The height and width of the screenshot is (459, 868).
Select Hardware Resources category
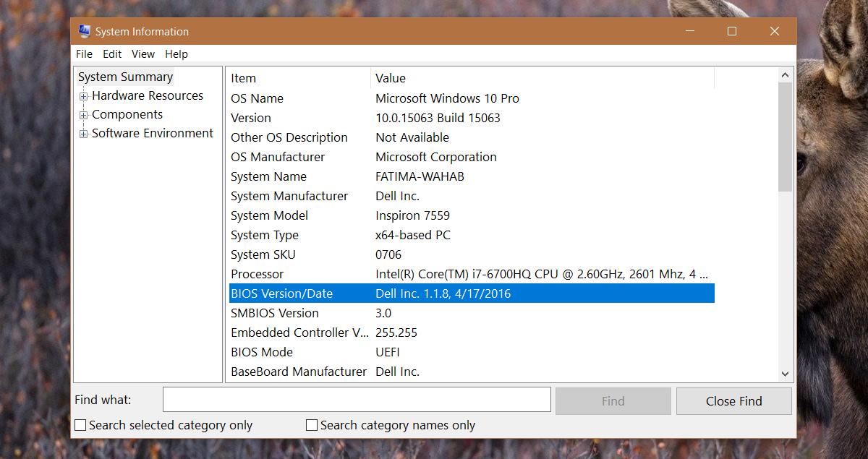coord(148,95)
